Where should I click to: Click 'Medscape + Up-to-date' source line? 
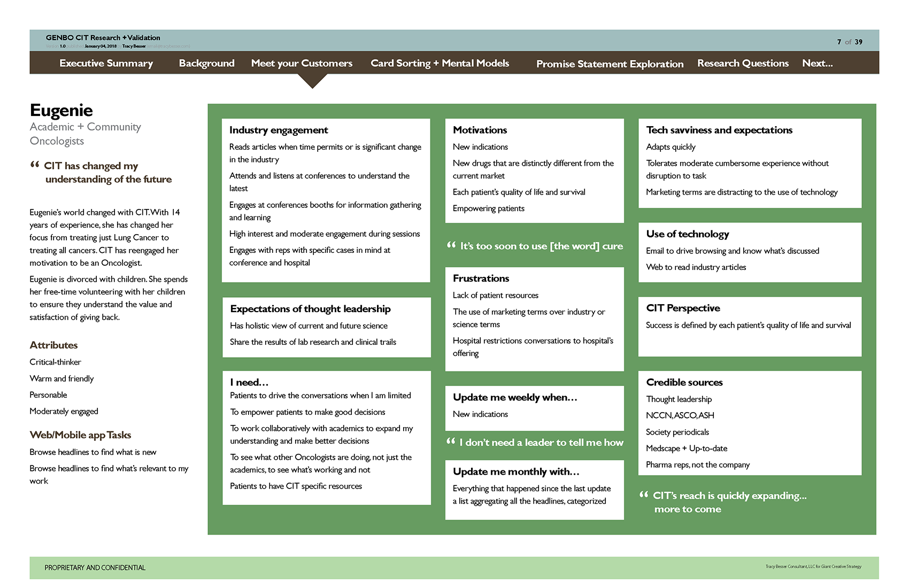(x=687, y=448)
